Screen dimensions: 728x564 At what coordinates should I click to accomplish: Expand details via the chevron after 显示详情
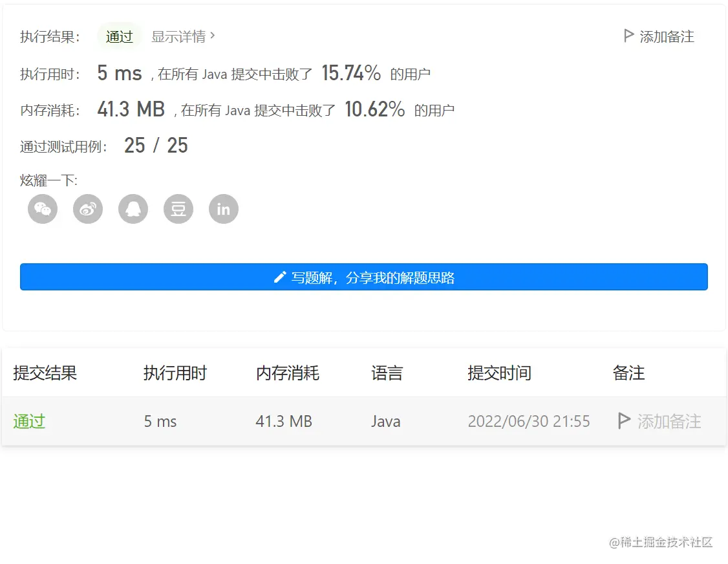coord(213,36)
